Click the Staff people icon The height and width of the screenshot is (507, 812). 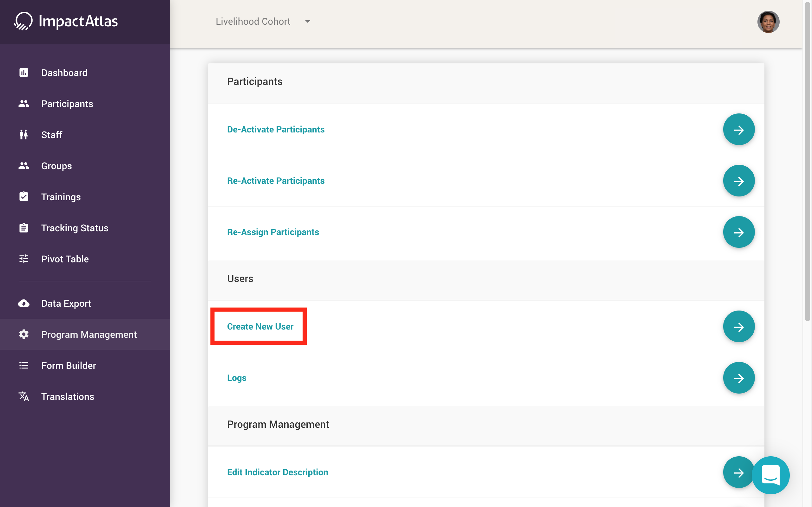[24, 135]
